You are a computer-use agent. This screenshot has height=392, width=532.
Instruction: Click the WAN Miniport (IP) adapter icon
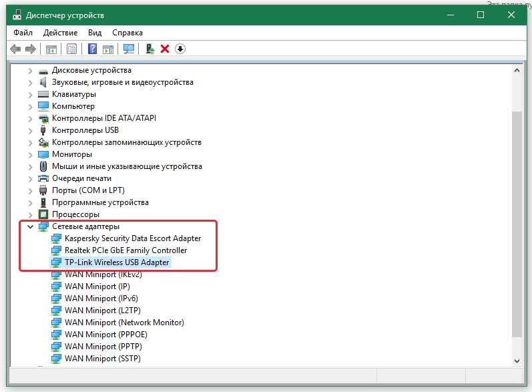(x=56, y=286)
